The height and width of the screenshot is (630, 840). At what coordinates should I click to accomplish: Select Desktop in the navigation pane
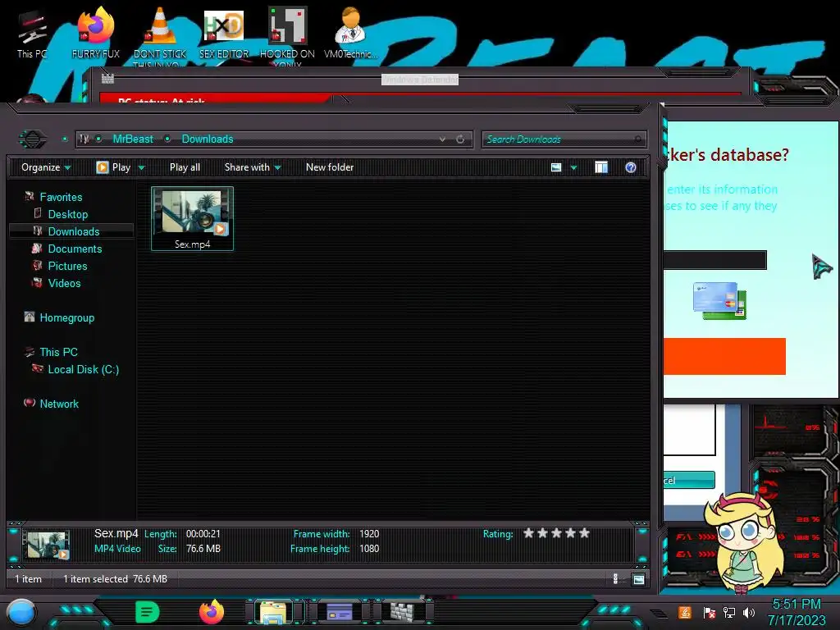pyautogui.click(x=67, y=214)
